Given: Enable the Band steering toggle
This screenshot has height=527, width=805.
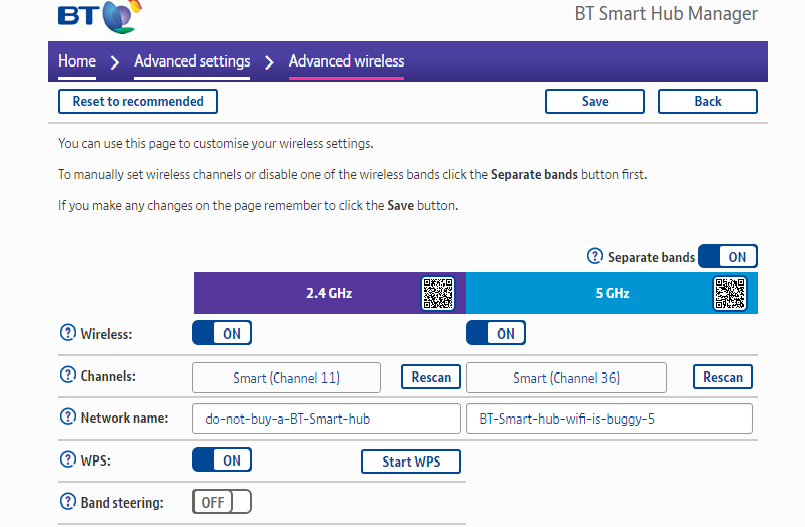Looking at the screenshot, I should point(222,501).
